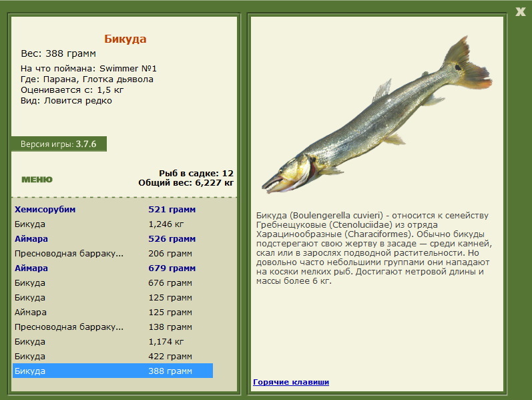Image resolution: width=532 pixels, height=400 pixels.
Task: Click the Общий вес: 6,227 кг text
Action: pyautogui.click(x=186, y=183)
